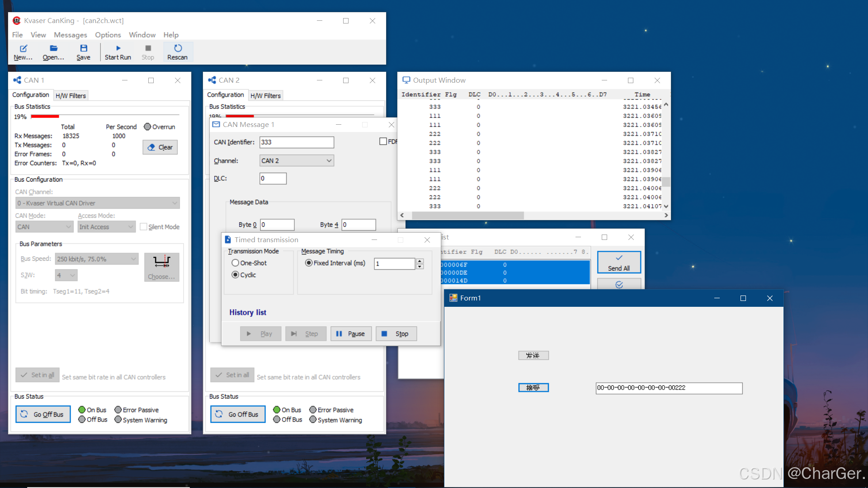Select Cyclic transmission mode
The image size is (868, 488).
coord(235,275)
